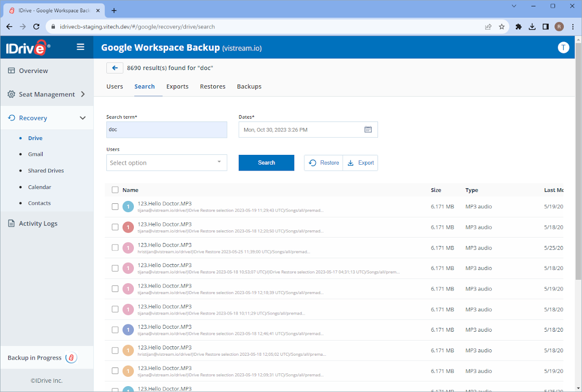The height and width of the screenshot is (392, 582).
Task: Open Calendar recovery in sidebar
Action: 40,187
